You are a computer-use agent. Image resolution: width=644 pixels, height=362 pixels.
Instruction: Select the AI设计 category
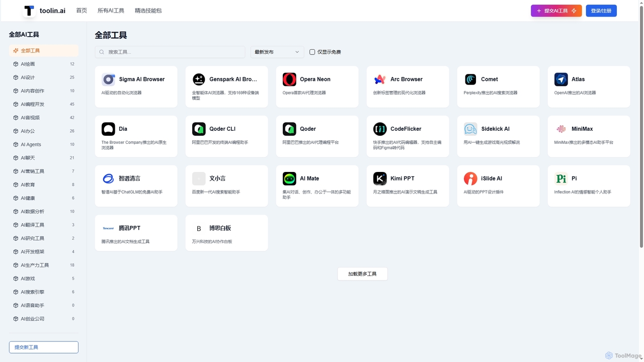[43, 77]
